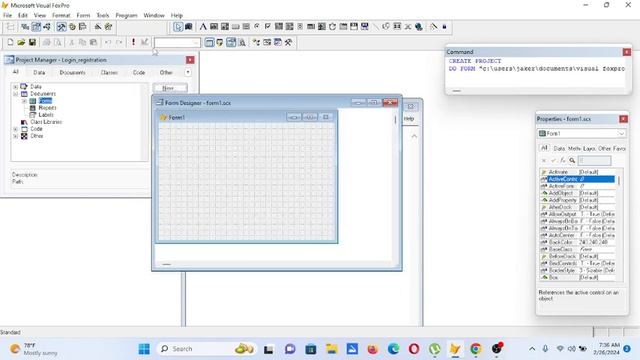
Task: Click the Open folder icon in standard toolbar
Action: [21, 42]
